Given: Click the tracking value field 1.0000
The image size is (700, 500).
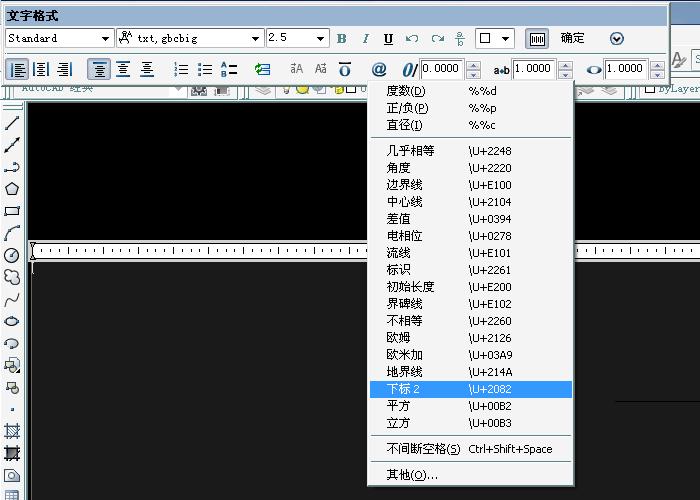Looking at the screenshot, I should pyautogui.click(x=534, y=70).
